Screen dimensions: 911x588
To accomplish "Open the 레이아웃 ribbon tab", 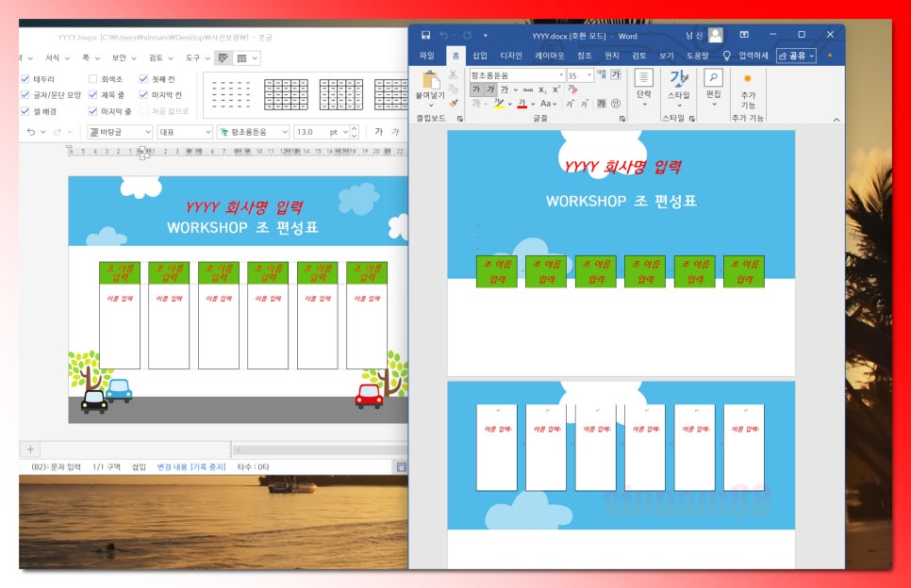I will point(550,56).
